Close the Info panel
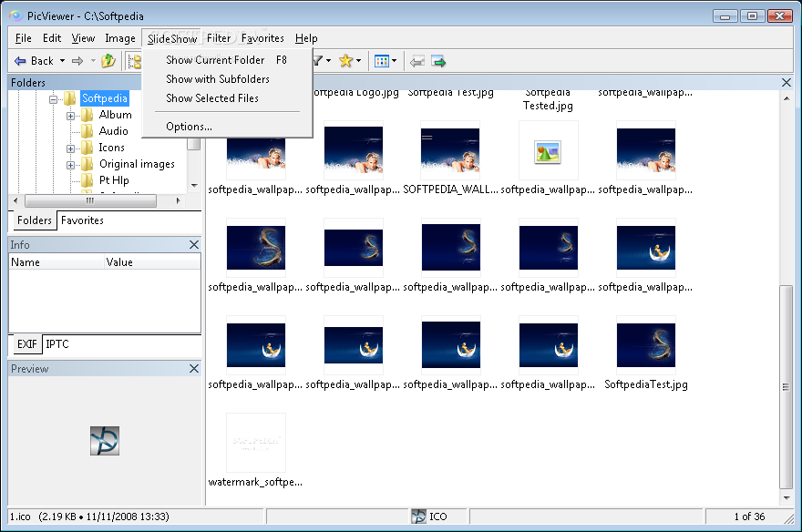Screen dimensions: 802x532 coord(194,245)
